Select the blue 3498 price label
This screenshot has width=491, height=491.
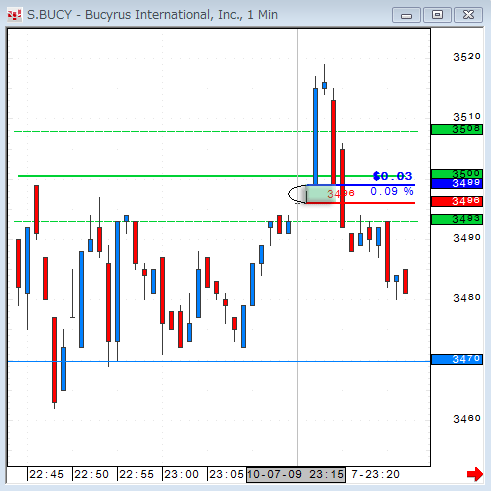click(x=457, y=183)
